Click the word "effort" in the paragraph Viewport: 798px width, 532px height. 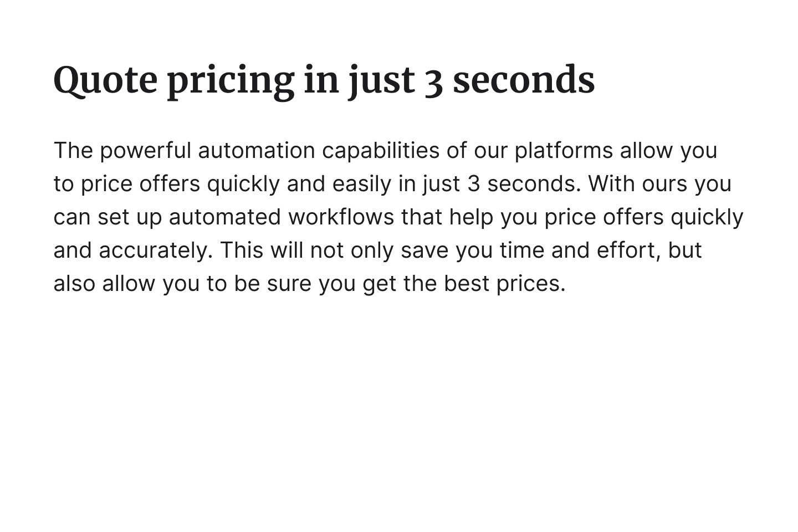628,250
